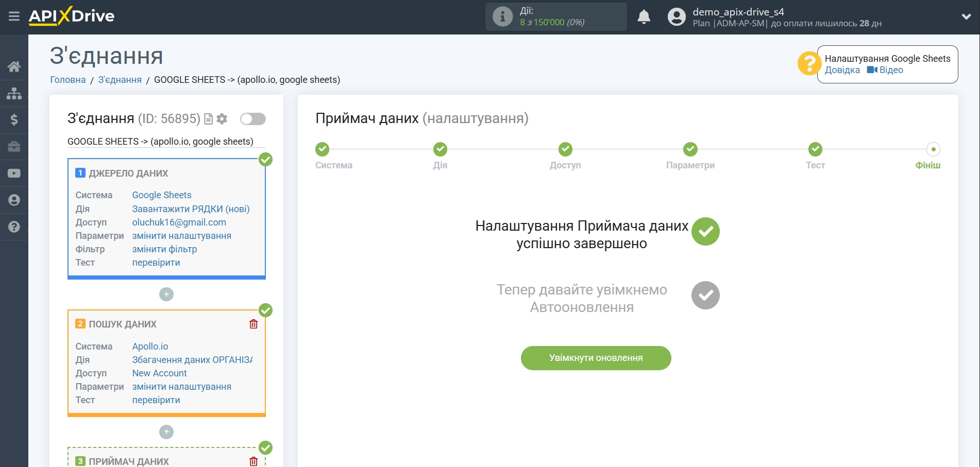Open Apollo.io system link
980x467 pixels.
point(150,347)
